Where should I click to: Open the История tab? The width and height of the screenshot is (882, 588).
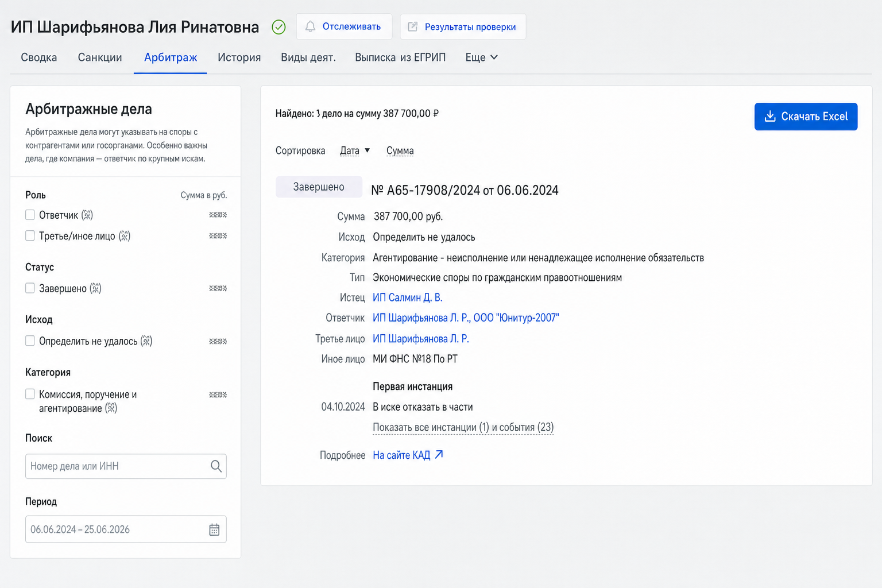click(x=239, y=57)
